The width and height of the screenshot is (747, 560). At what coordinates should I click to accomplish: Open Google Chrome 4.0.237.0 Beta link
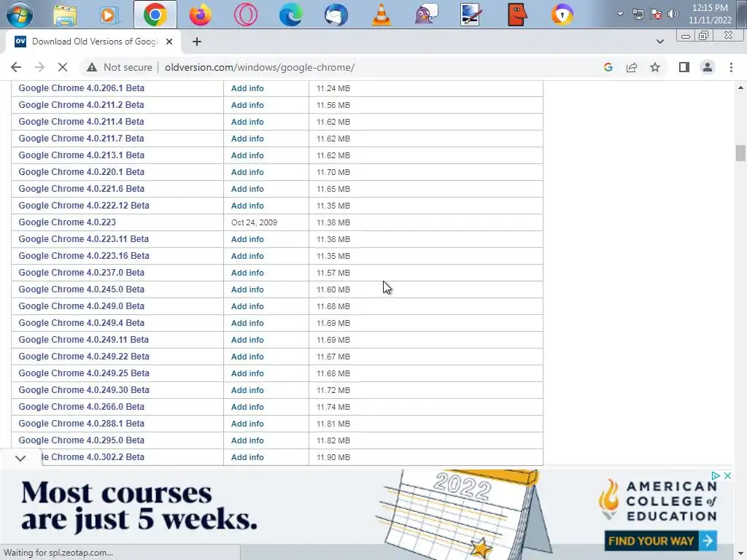point(82,273)
